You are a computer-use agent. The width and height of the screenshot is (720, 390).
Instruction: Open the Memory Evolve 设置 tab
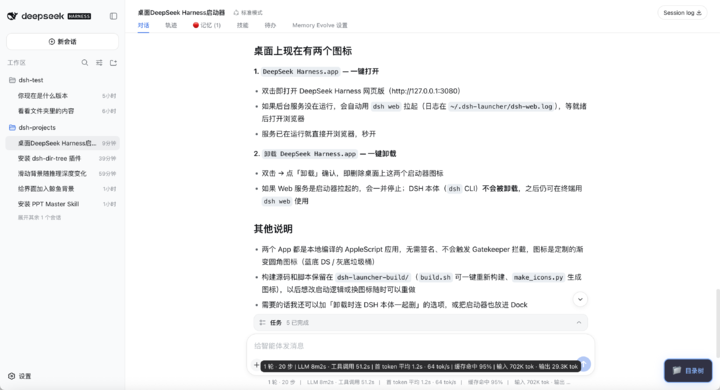[x=320, y=25]
